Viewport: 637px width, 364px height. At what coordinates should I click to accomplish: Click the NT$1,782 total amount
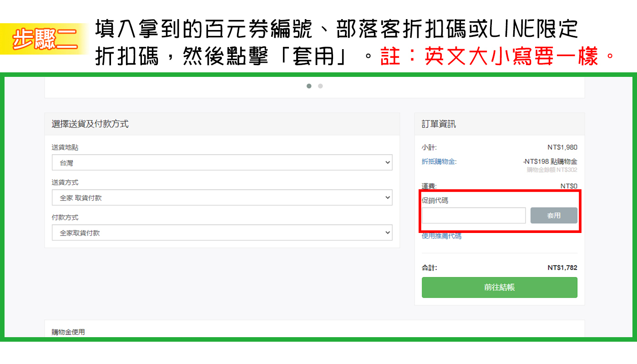coord(563,268)
